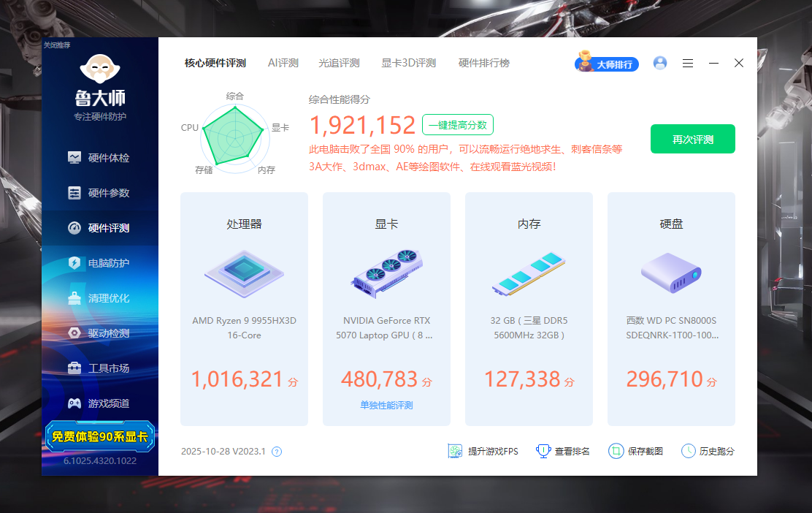Click the 提升游戏FPS icon
The image size is (812, 513).
pos(455,452)
